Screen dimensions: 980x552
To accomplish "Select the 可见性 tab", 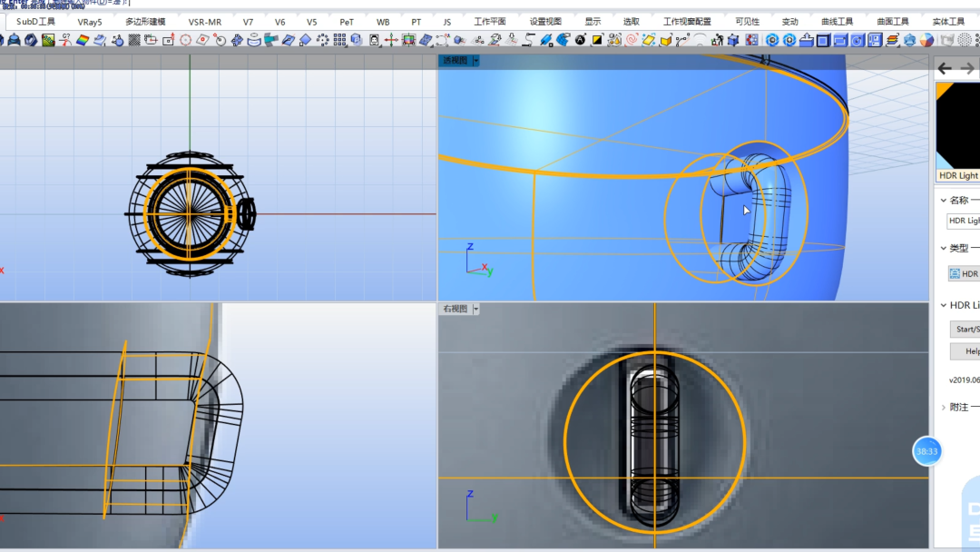I will [748, 22].
